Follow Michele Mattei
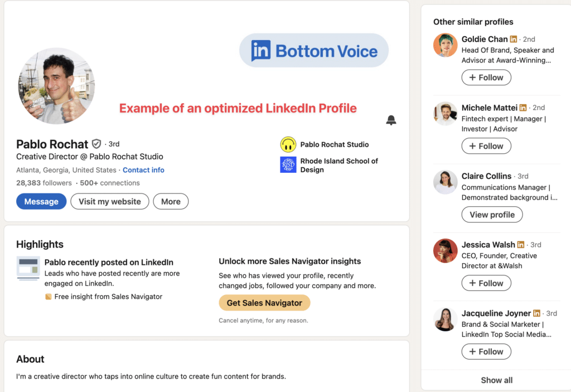 [x=486, y=146]
